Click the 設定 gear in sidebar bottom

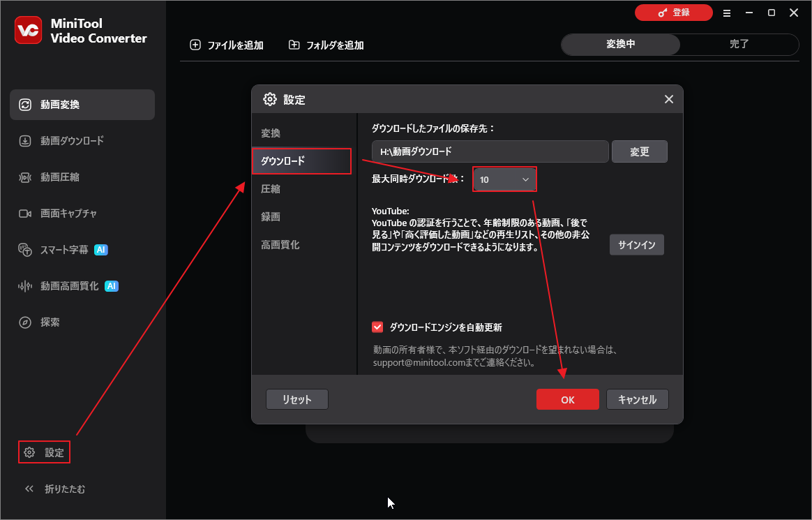pyautogui.click(x=44, y=452)
